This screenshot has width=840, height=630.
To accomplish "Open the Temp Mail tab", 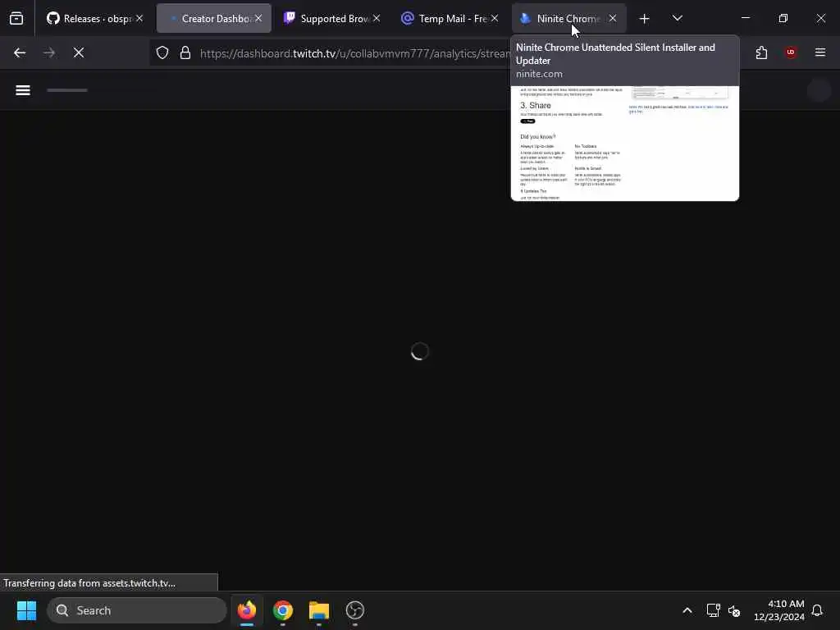I will (450, 18).
